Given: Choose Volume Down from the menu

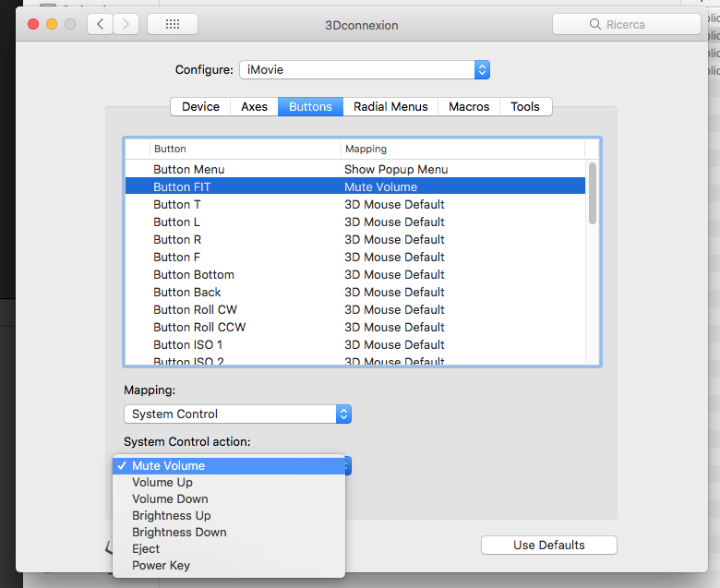Looking at the screenshot, I should (x=229, y=499).
